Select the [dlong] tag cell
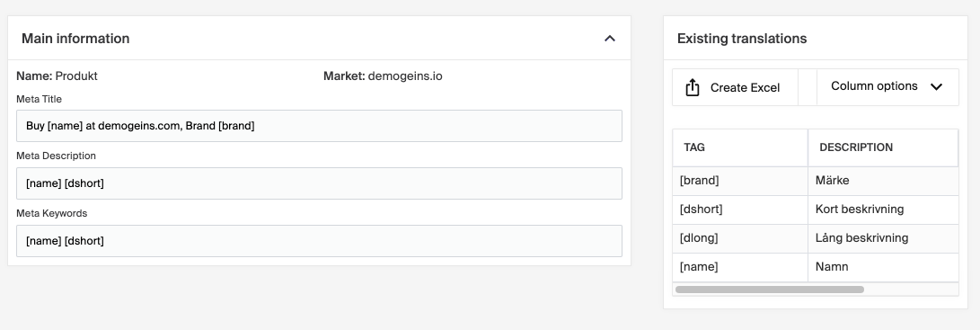This screenshot has width=980, height=330. [x=740, y=238]
